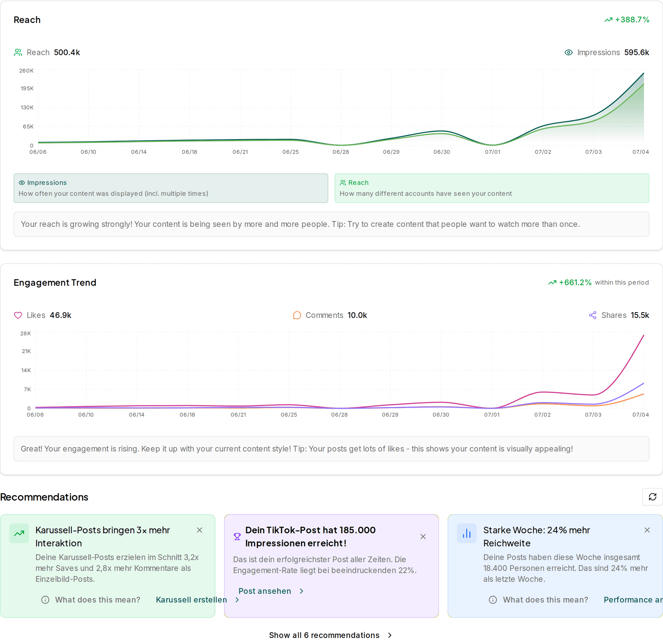Image resolution: width=663 pixels, height=644 pixels.
Task: Open Karussell erstellen link
Action: click(x=191, y=600)
